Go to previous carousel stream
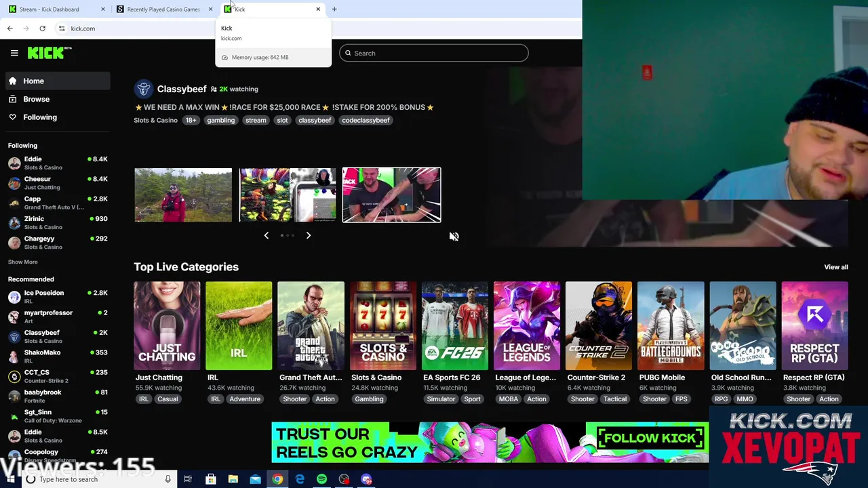This screenshot has height=488, width=868. [267, 235]
